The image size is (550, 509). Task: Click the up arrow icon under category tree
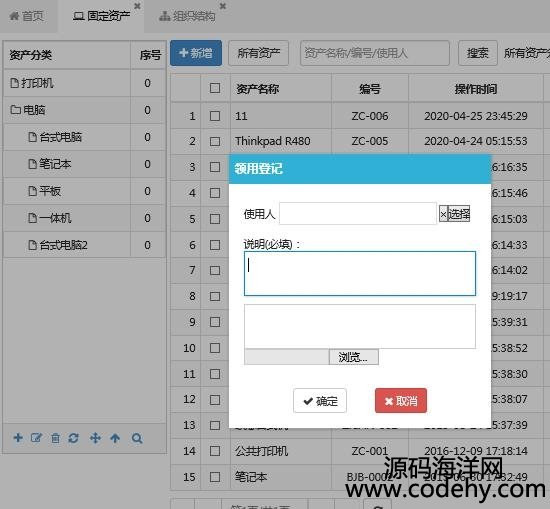coord(115,438)
